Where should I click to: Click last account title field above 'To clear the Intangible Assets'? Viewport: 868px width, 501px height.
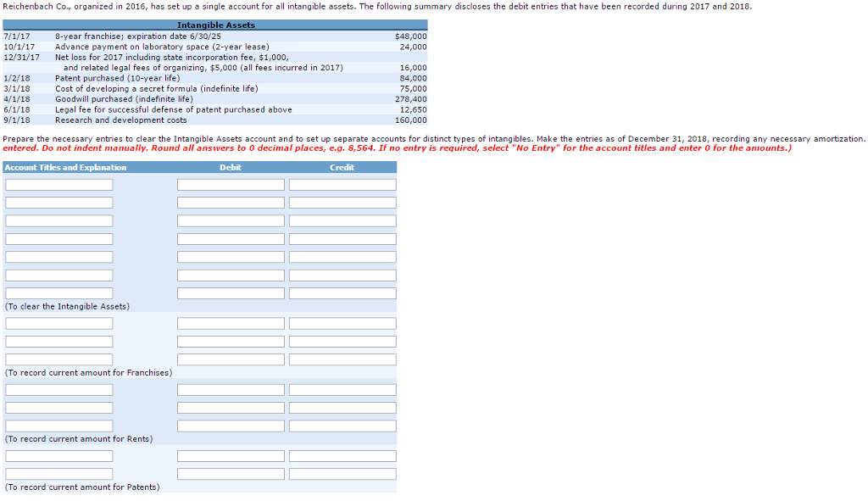[x=59, y=293]
